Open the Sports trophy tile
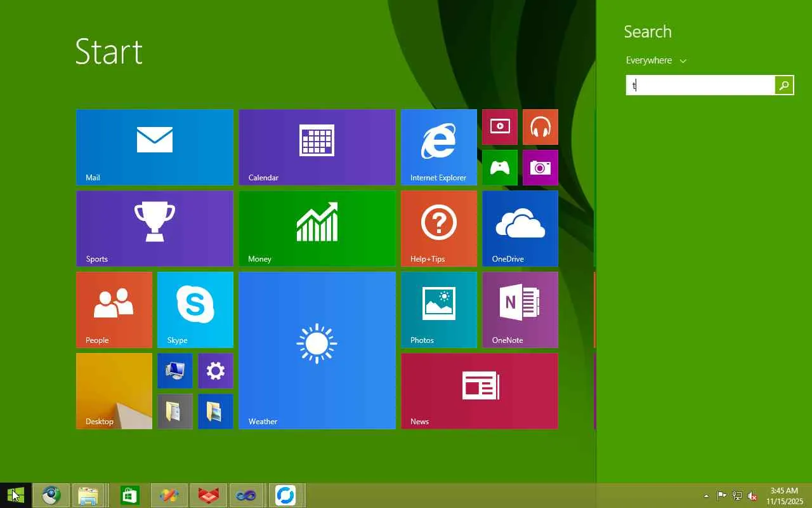The height and width of the screenshot is (508, 812). 155,229
